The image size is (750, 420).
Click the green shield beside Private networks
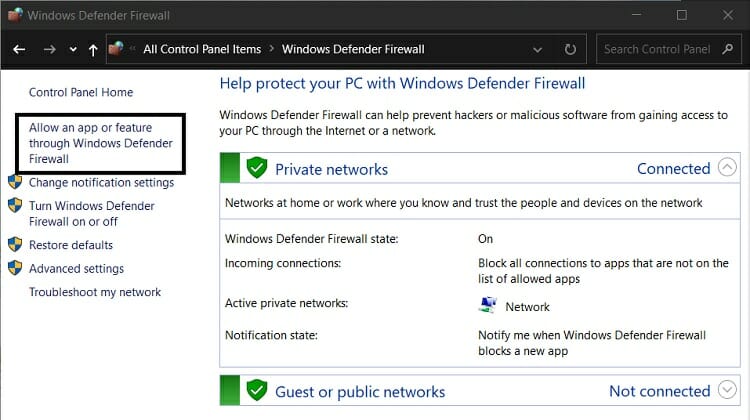pos(257,168)
